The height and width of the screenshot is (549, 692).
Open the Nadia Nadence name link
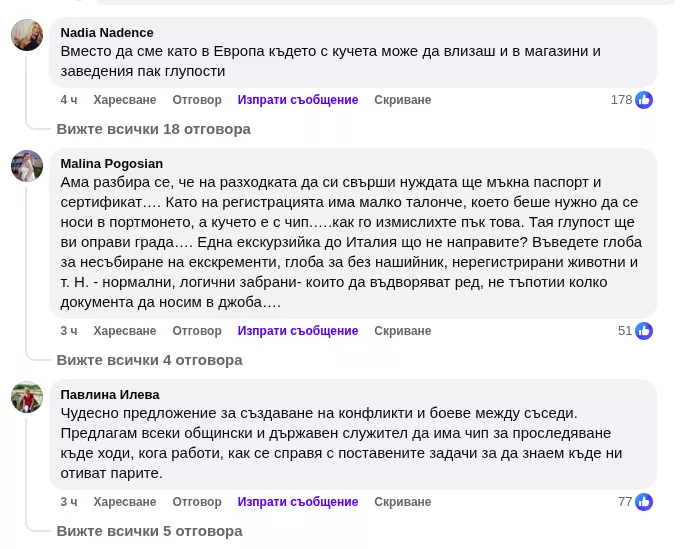coord(107,33)
